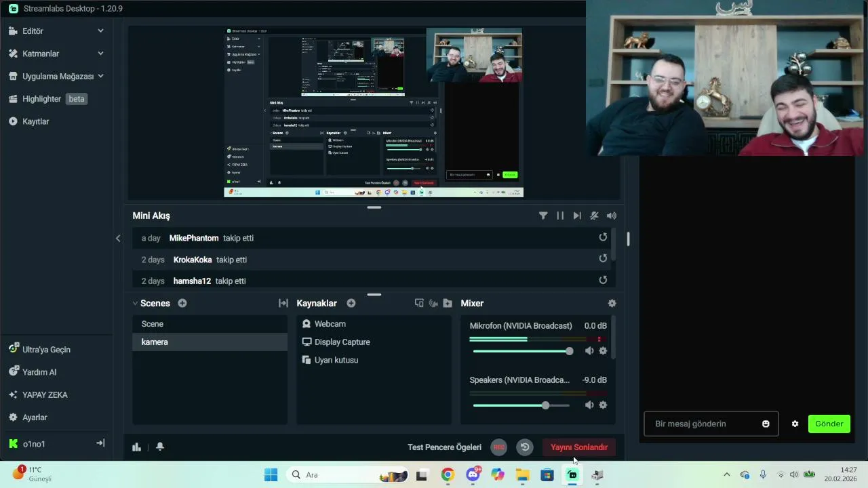Add a new source in Kaynaklar
868x488 pixels.
pos(351,303)
